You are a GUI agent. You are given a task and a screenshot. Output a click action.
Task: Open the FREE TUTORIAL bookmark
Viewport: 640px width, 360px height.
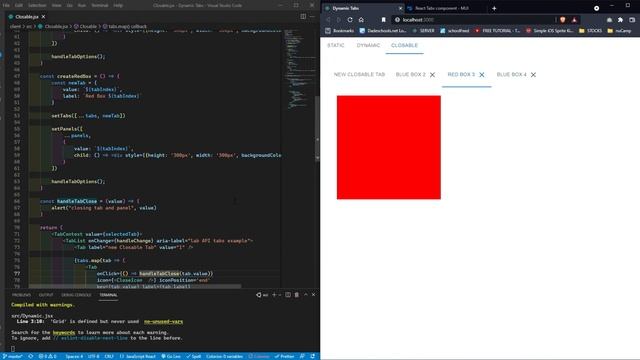pos(497,31)
